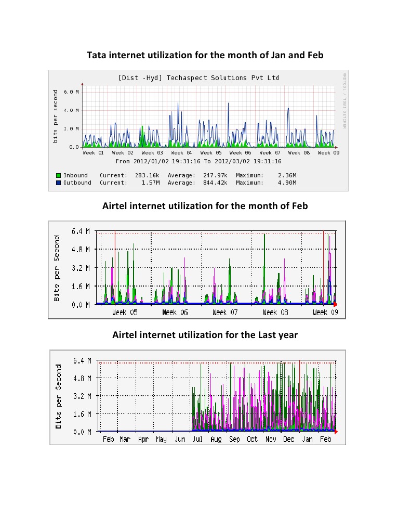Click 'Jan' month label on yearly chart
This screenshot has height=532, width=411.
(307, 439)
